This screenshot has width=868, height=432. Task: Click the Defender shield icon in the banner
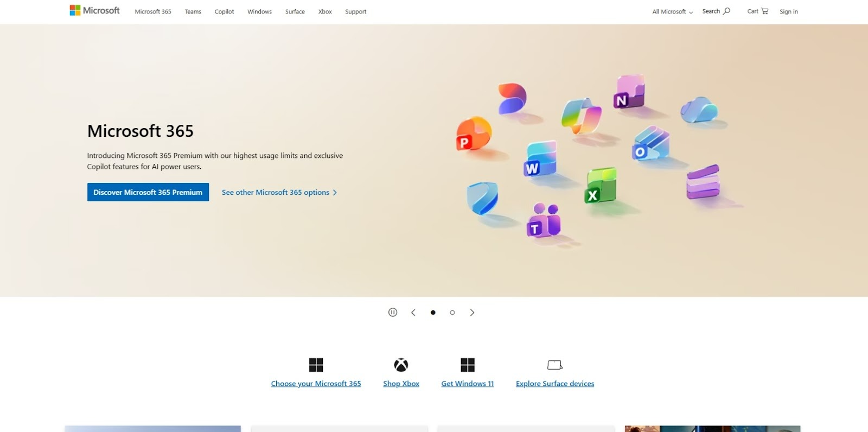click(482, 198)
